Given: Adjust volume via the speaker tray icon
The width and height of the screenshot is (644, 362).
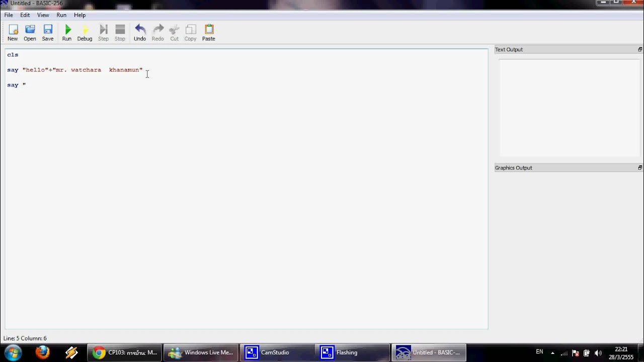Looking at the screenshot, I should (x=598, y=353).
